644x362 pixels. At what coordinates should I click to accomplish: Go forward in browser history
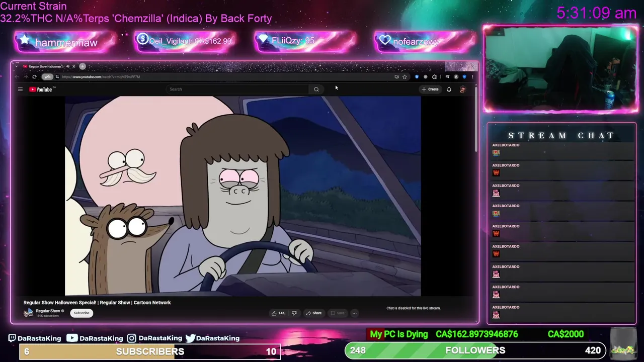25,77
